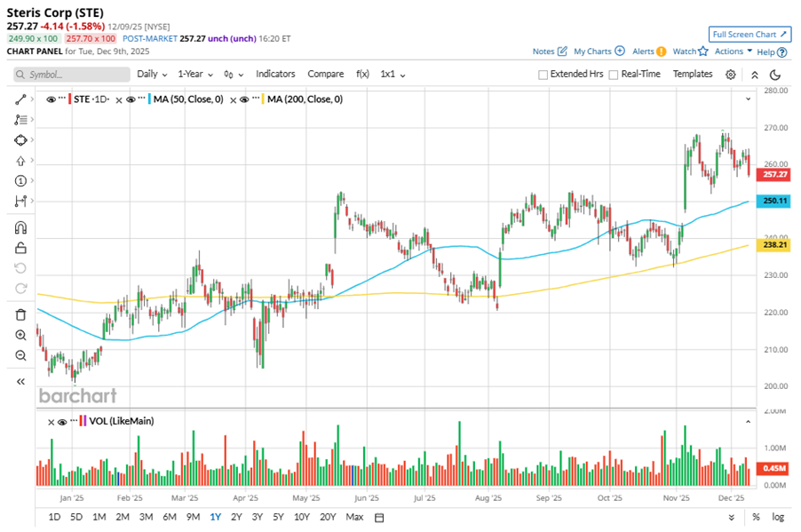Open the 1-Year period dropdown
This screenshot has width=801, height=532.
[x=195, y=74]
